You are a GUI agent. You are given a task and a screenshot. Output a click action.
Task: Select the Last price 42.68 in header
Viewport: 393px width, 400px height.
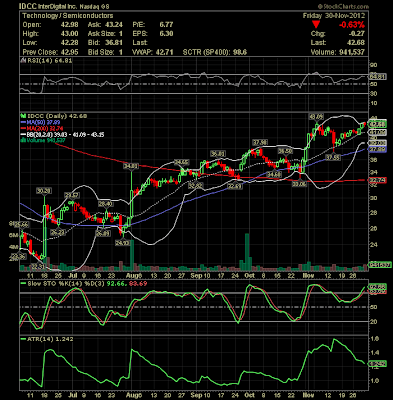pos(356,43)
